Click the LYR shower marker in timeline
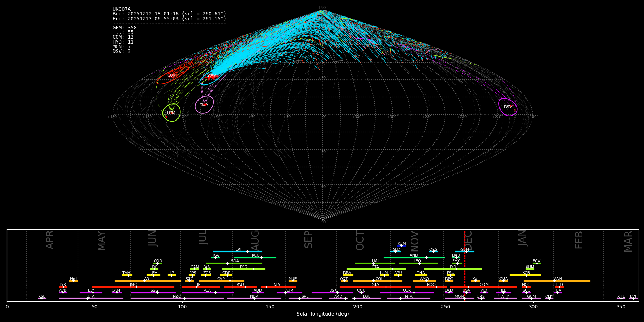The image size is (644, 322). coord(63,287)
